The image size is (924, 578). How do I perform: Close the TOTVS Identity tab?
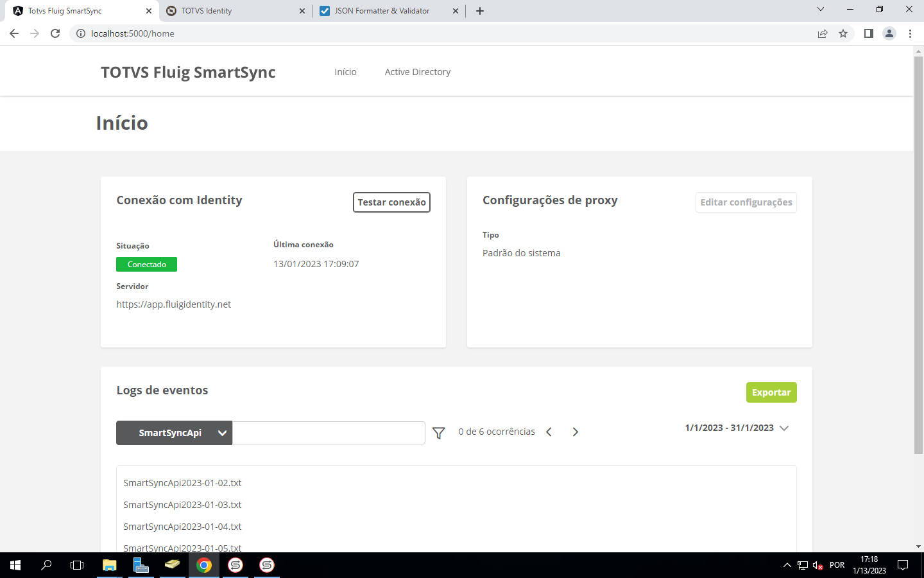pos(302,11)
